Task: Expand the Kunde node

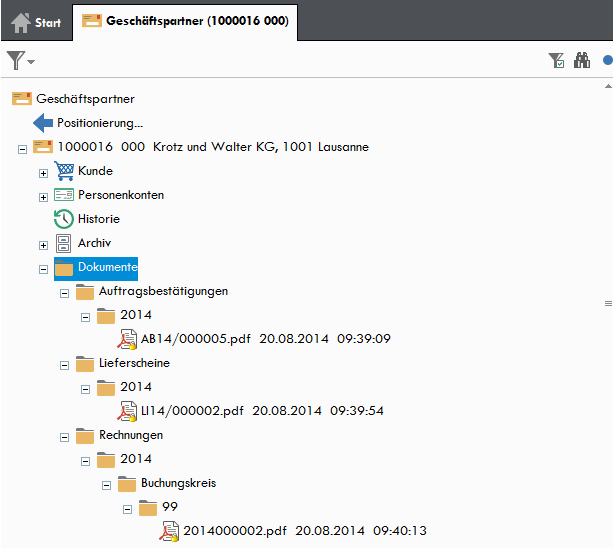Action: (43, 174)
